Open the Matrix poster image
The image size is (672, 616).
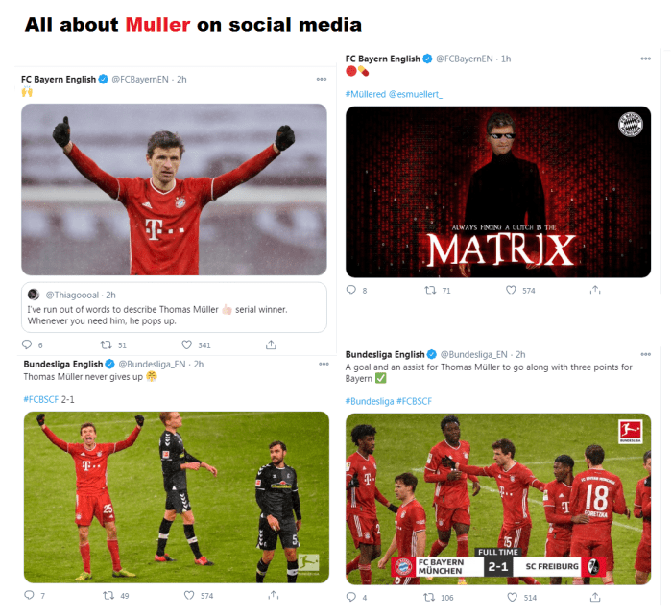coord(498,192)
